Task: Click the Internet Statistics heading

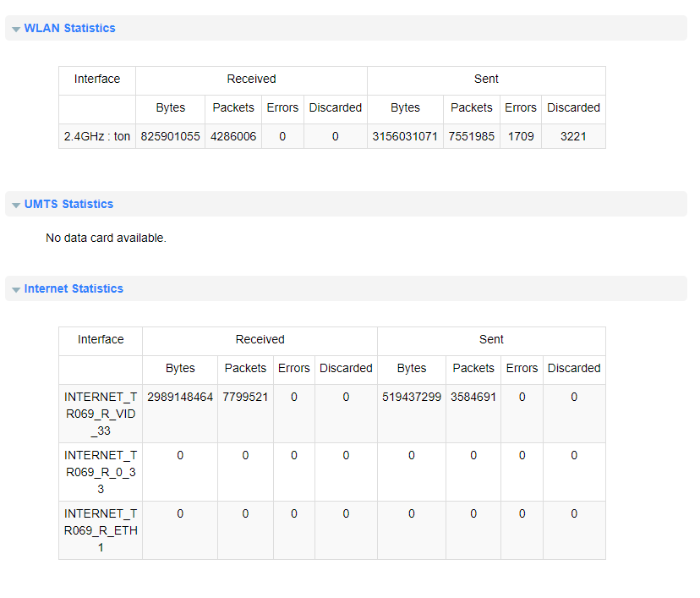Action: (74, 288)
